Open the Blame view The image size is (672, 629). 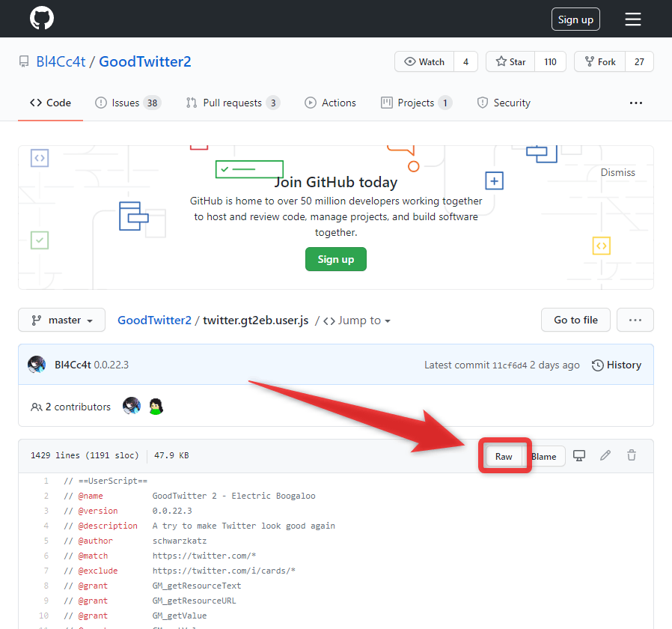[544, 456]
